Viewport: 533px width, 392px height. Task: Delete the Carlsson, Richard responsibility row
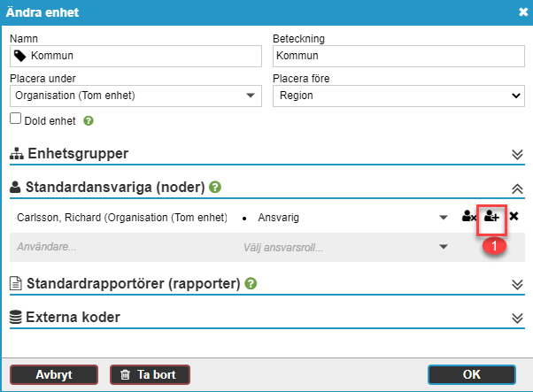click(x=514, y=216)
